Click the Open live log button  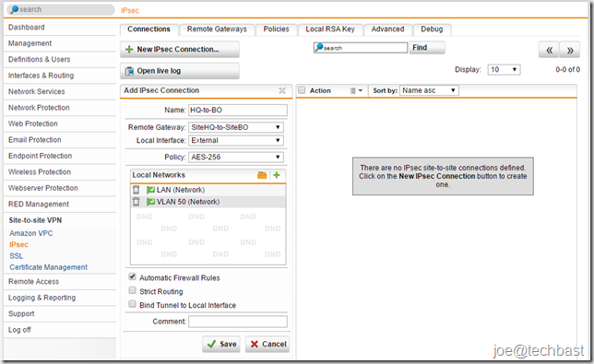click(x=180, y=71)
